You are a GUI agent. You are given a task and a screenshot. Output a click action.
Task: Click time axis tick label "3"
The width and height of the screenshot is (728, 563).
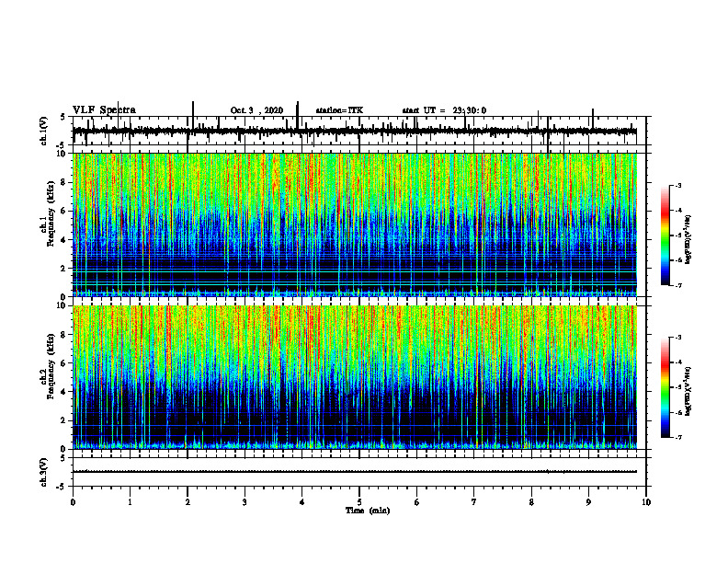click(x=245, y=502)
